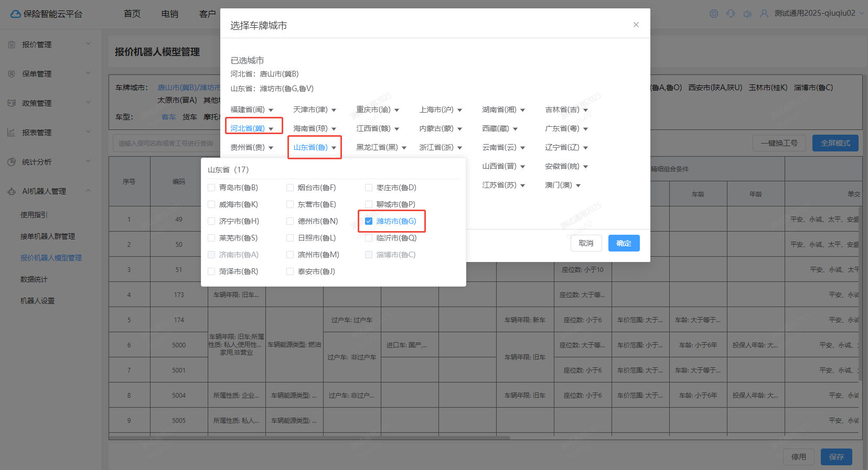Open 接单机器人群管理 sidebar item
Screen dimensions: 868x470
48,236
